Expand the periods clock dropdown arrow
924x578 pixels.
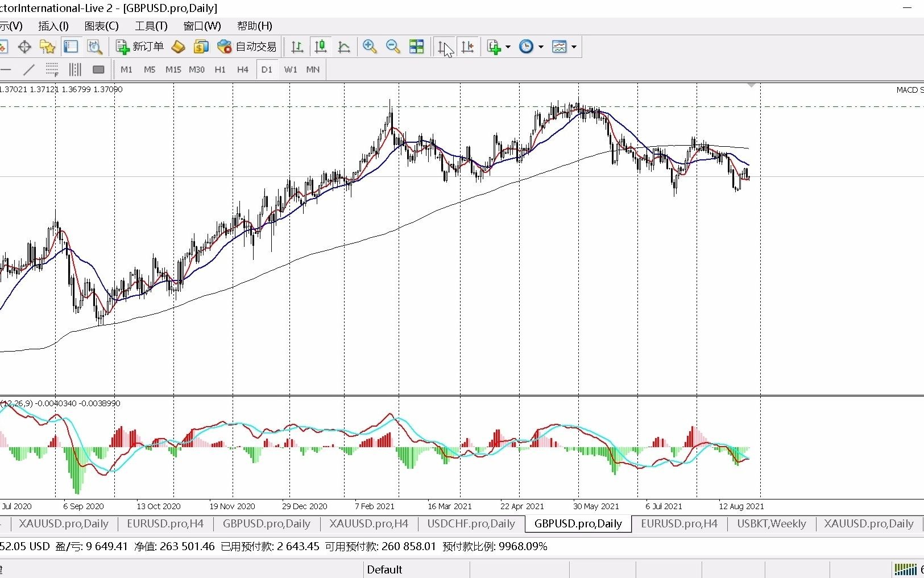541,47
